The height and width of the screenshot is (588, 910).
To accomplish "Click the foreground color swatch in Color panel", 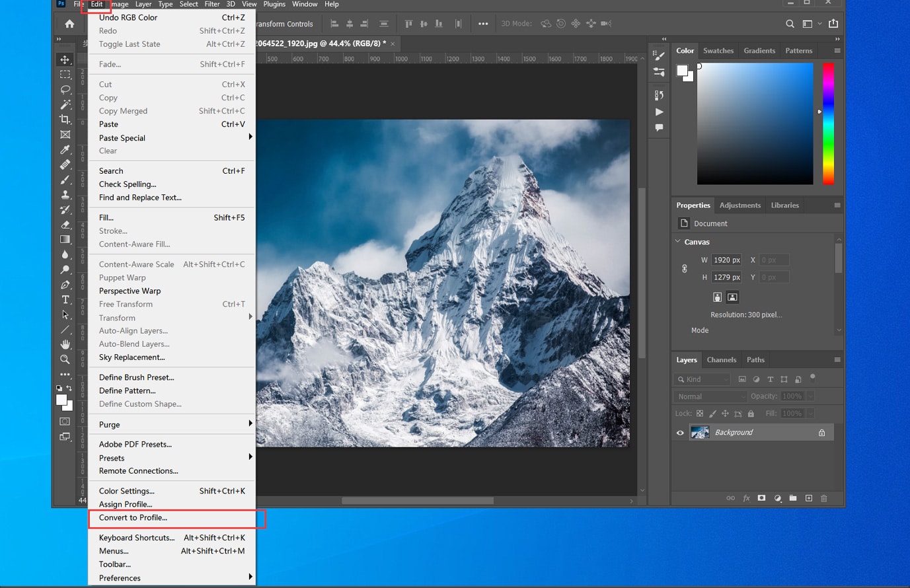I will [x=683, y=71].
